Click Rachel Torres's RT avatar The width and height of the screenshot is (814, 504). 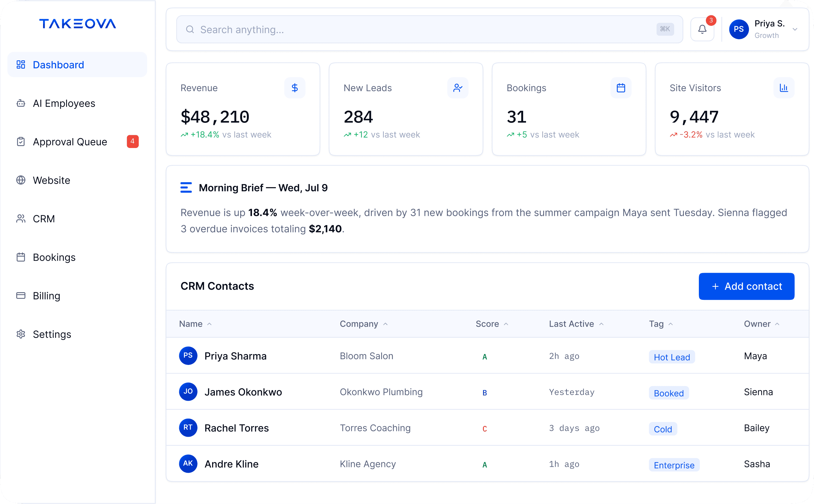click(x=188, y=428)
